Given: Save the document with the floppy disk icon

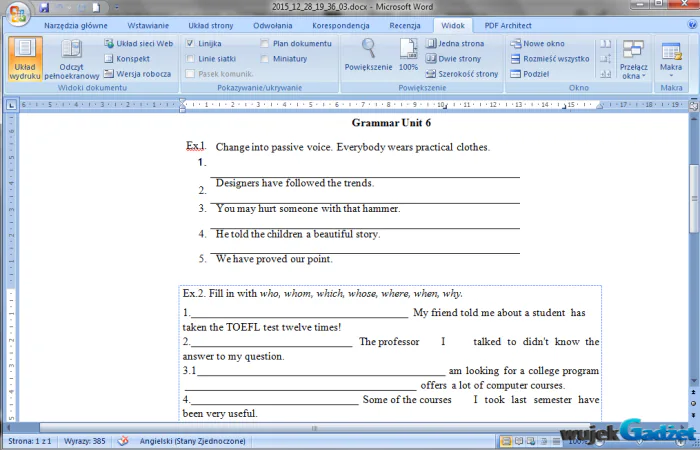Looking at the screenshot, I should (x=44, y=7).
